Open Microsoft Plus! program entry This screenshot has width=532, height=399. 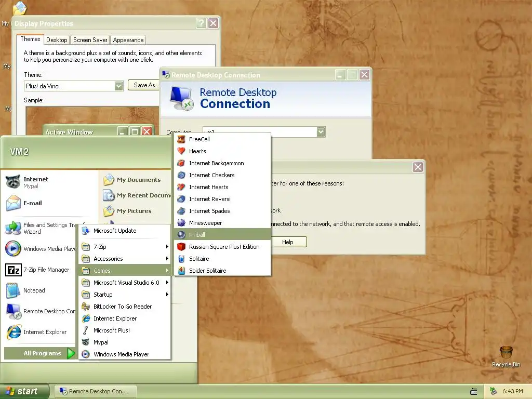point(125,330)
